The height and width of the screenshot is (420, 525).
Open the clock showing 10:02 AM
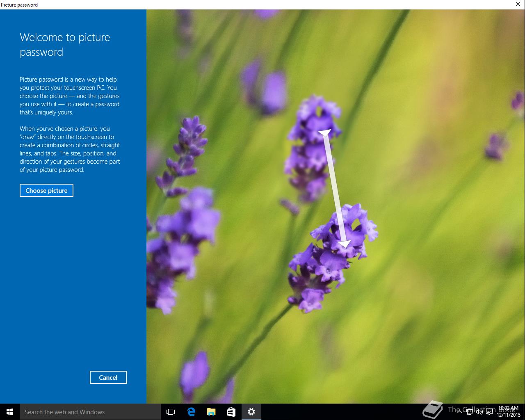pyautogui.click(x=509, y=412)
